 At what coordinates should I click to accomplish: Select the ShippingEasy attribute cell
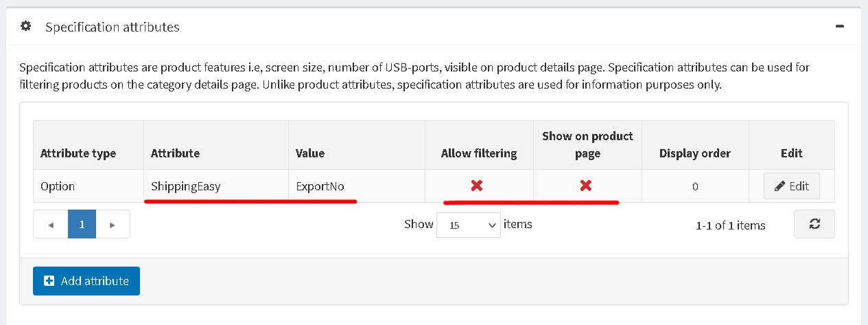point(216,186)
